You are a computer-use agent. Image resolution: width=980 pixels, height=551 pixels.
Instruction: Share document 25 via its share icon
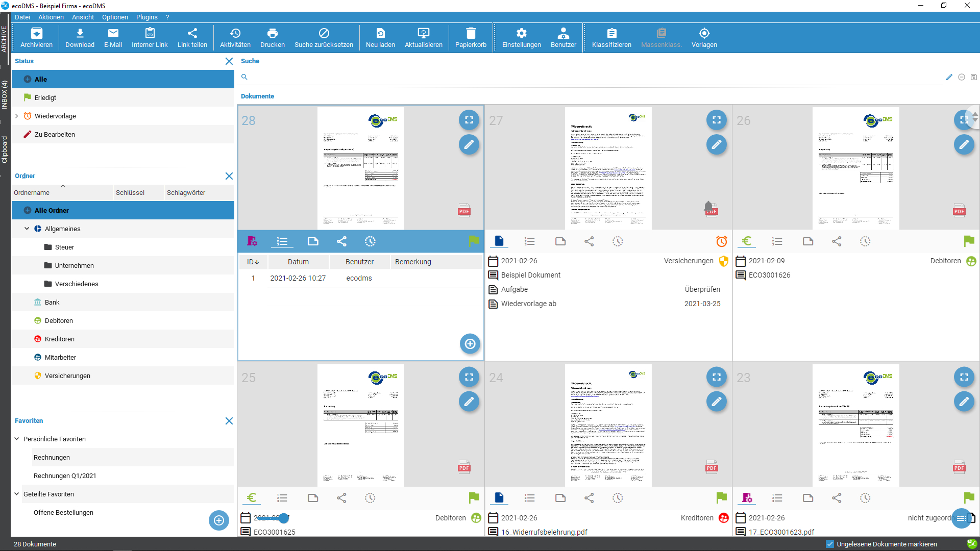[341, 498]
